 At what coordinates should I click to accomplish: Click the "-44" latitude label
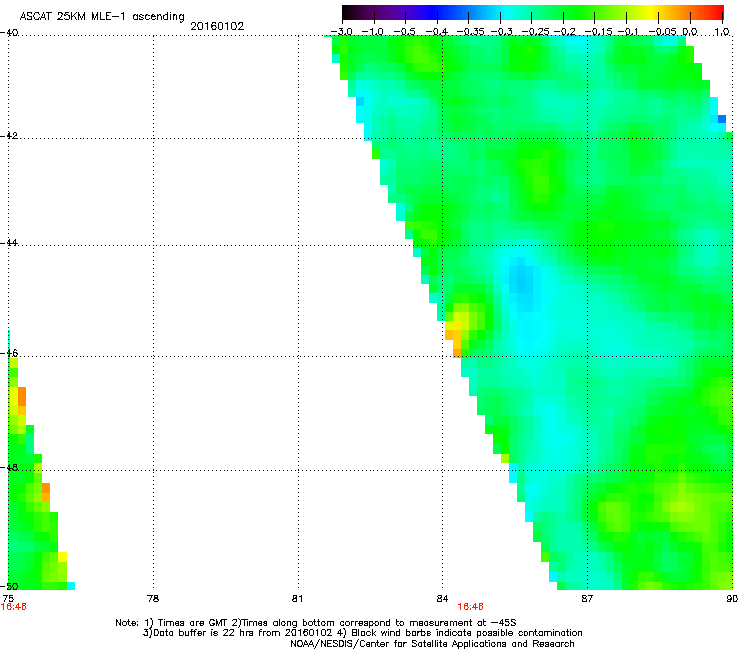[x=9, y=243]
